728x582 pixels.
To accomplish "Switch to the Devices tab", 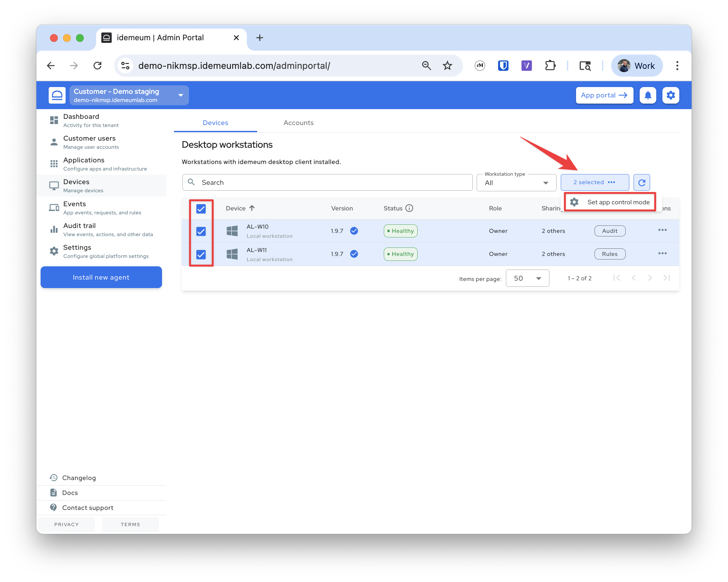I will [x=215, y=123].
